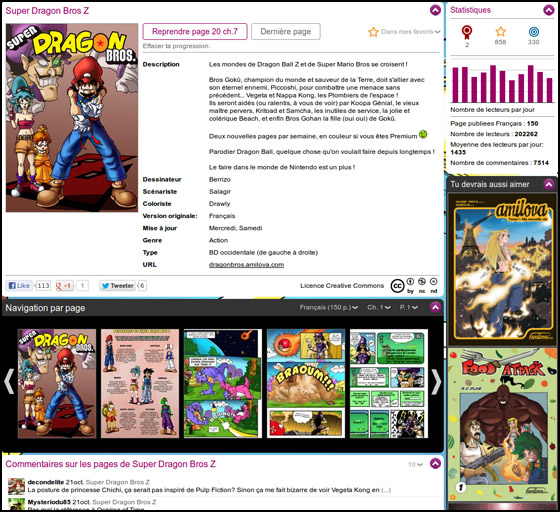Click the Google +1 button
560x512 pixels.
tap(64, 286)
